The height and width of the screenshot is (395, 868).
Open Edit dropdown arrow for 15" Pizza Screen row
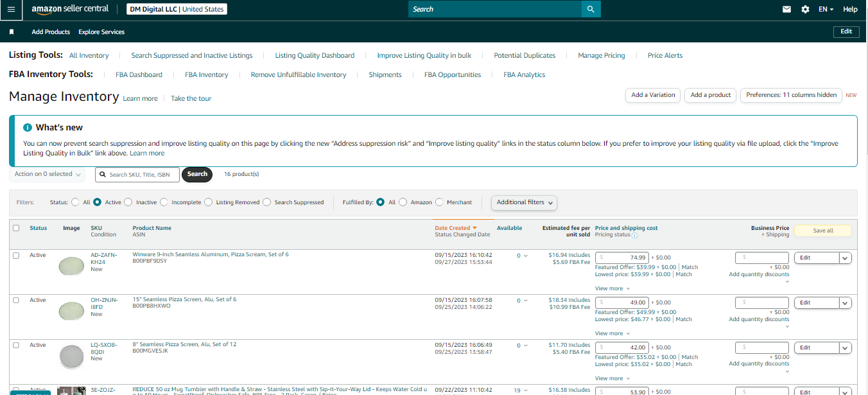pyautogui.click(x=846, y=303)
